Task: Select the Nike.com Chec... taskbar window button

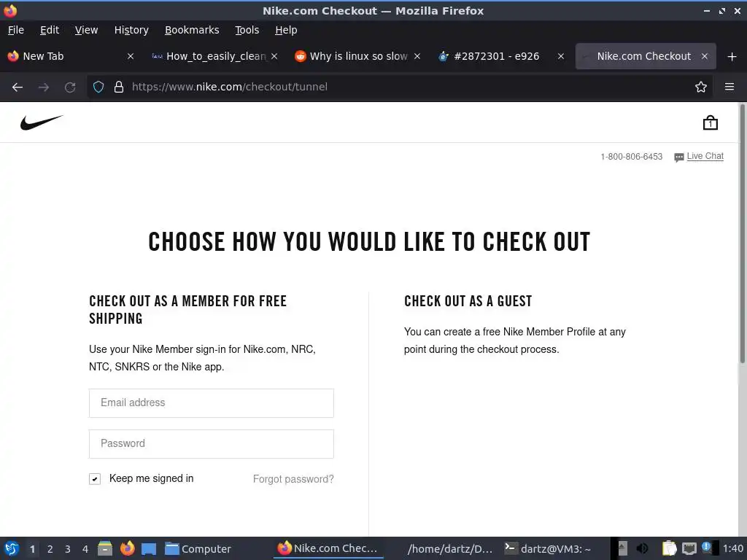Action: [x=329, y=548]
